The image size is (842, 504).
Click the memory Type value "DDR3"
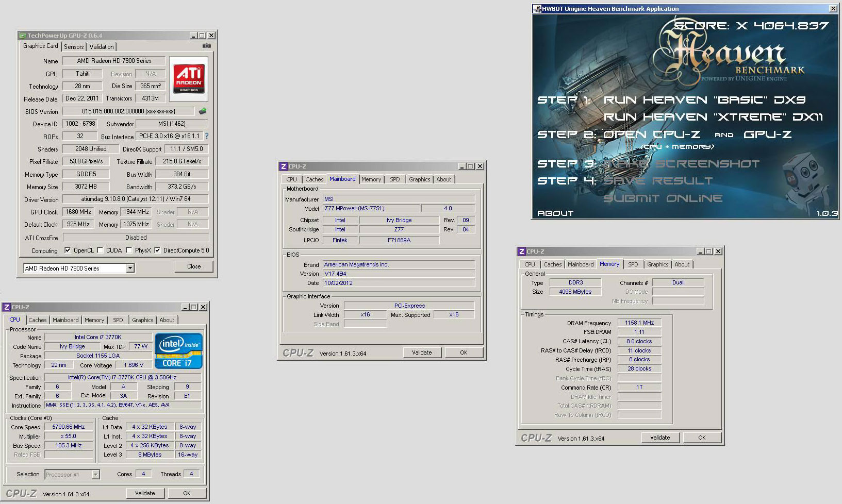[x=575, y=282]
